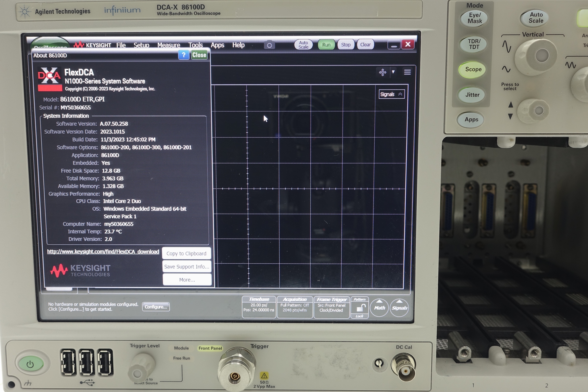Select the TDR/TDT mode hardware button
The width and height of the screenshot is (588, 392).
coord(474,44)
